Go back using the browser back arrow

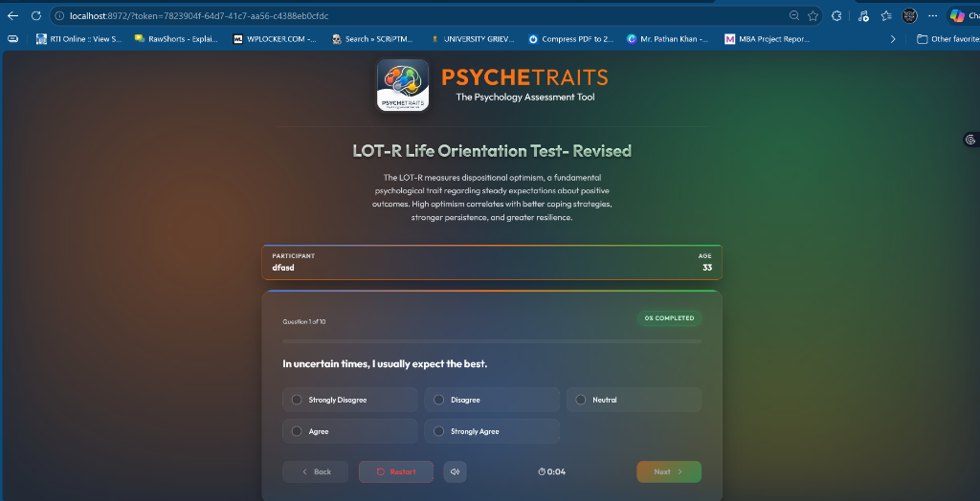click(12, 15)
